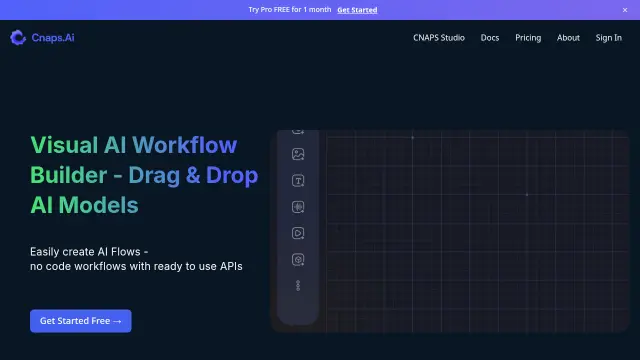Select the 3D cube node icon
Image resolution: width=640 pixels, height=360 pixels.
(x=298, y=260)
